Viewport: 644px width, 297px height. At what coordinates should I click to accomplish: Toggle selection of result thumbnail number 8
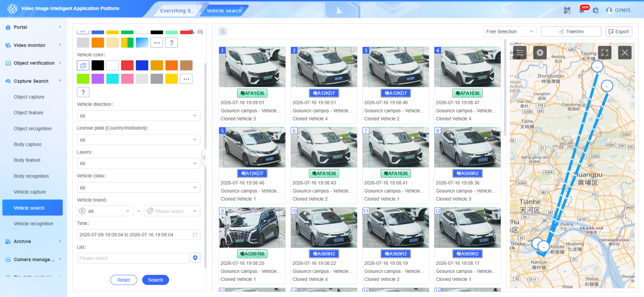(x=438, y=131)
